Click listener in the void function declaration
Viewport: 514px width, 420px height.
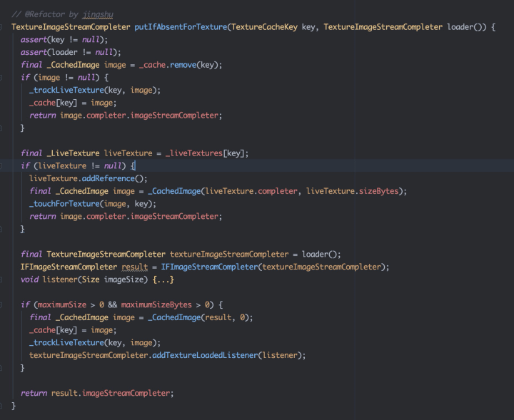click(x=60, y=280)
